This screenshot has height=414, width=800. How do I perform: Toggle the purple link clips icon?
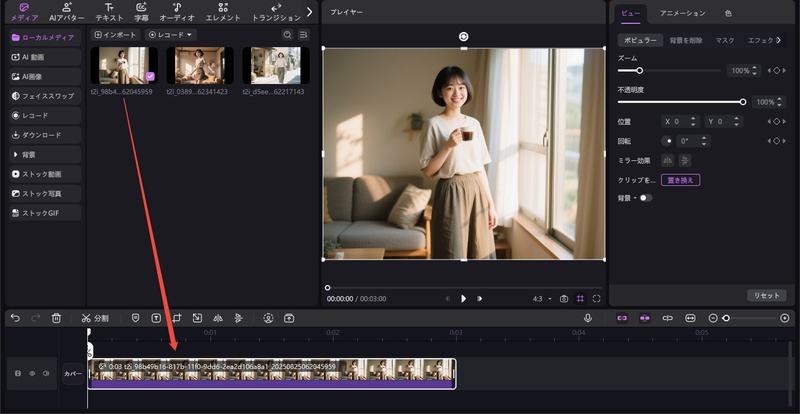coord(622,318)
